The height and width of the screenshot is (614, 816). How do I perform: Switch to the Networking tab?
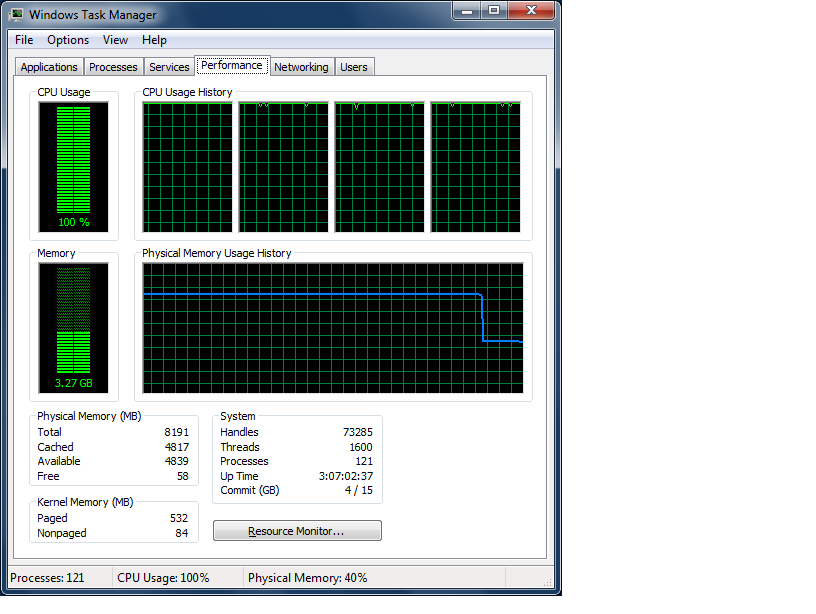click(301, 67)
